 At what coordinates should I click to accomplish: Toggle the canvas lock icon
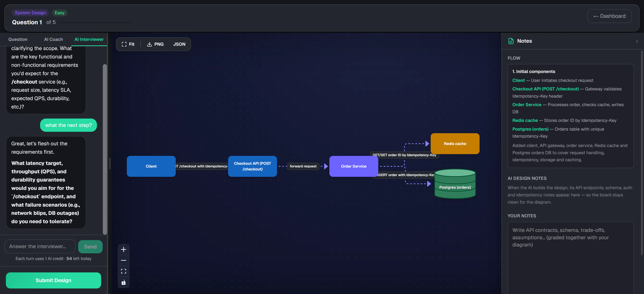123,282
